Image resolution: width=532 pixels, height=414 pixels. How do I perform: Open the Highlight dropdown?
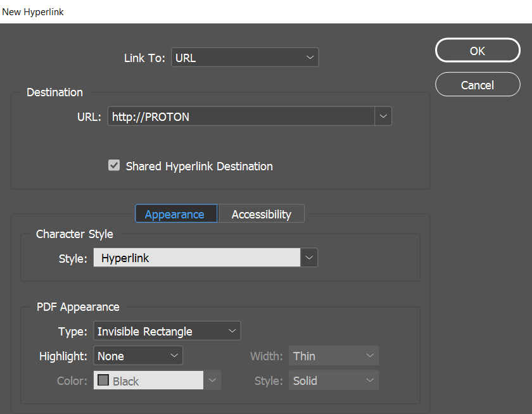[138, 356]
